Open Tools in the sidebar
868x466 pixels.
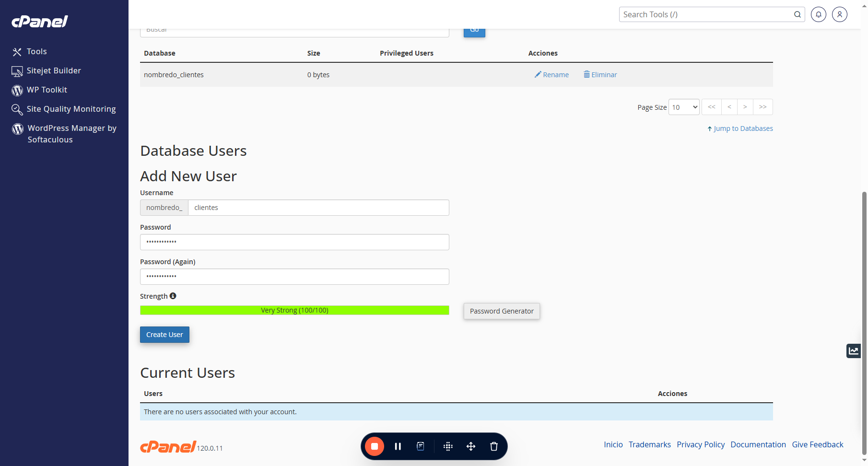coord(37,51)
